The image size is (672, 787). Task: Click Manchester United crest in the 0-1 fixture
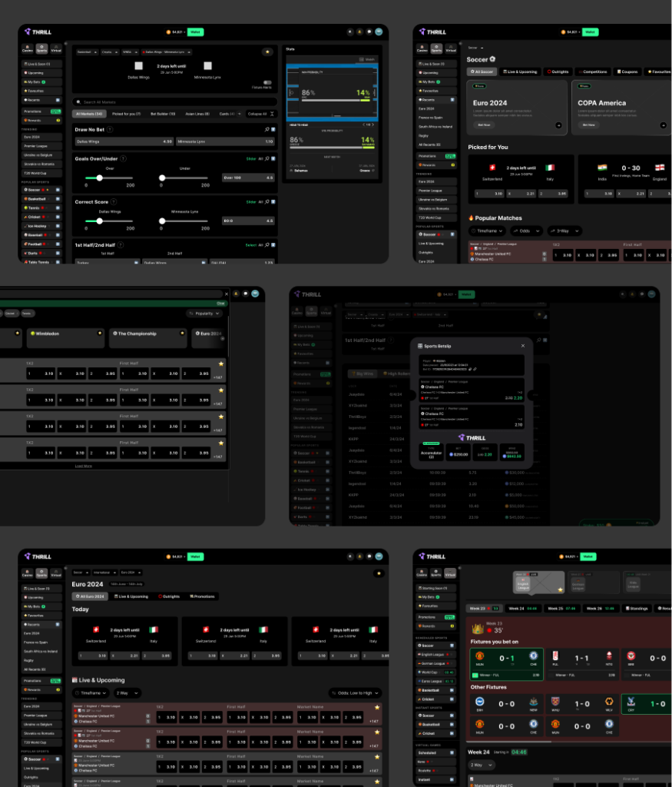tap(479, 656)
